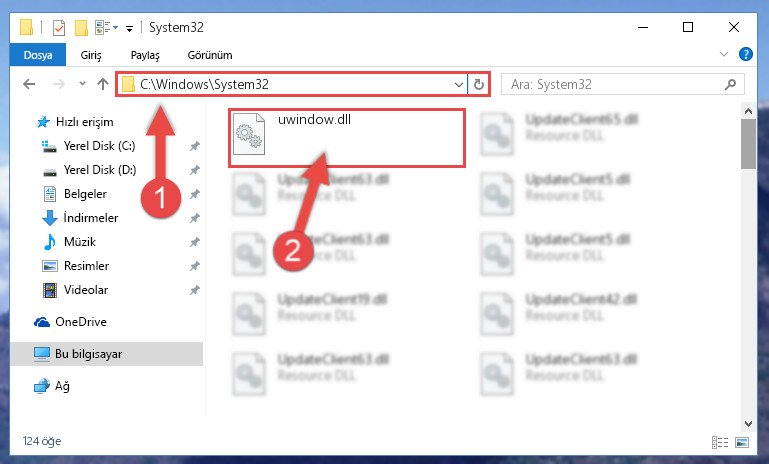The height and width of the screenshot is (464, 769).
Task: Open the help question mark icon
Action: click(x=745, y=54)
